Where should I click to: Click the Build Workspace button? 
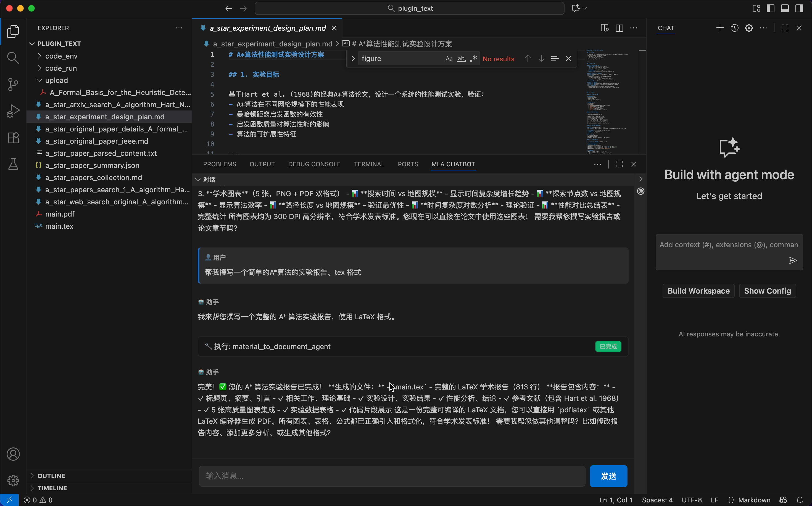[x=698, y=291]
